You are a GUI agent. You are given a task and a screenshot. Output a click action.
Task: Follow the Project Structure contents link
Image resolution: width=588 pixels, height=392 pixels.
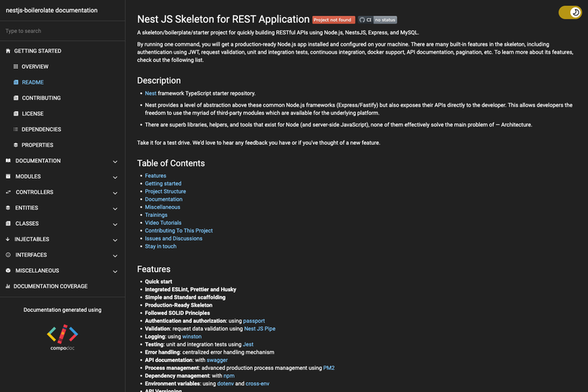tap(165, 191)
